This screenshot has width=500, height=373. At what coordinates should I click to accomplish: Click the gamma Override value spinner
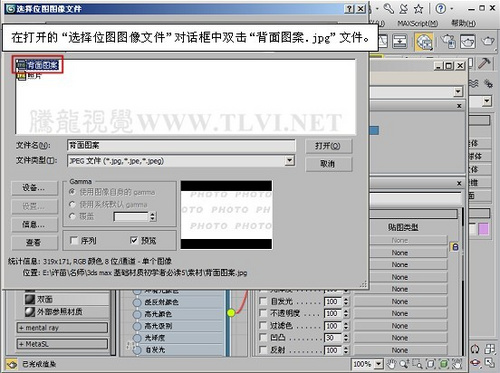point(152,217)
